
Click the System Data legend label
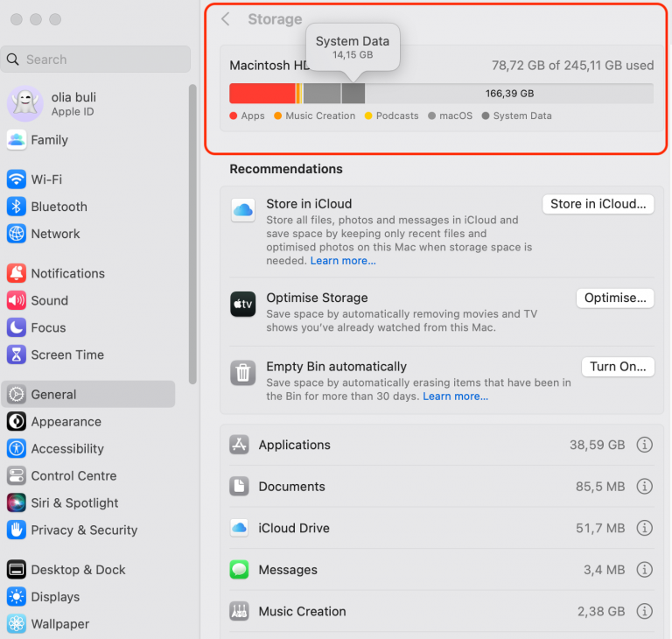tap(522, 116)
